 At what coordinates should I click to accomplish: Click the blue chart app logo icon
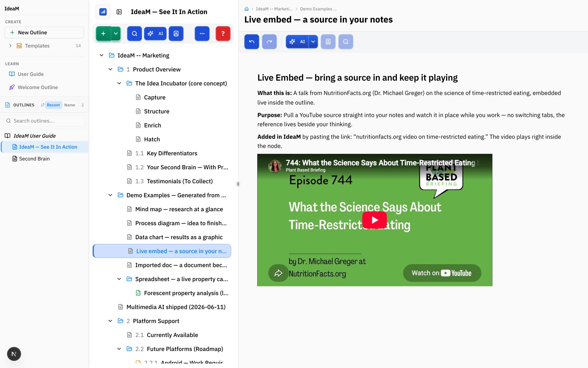point(103,12)
